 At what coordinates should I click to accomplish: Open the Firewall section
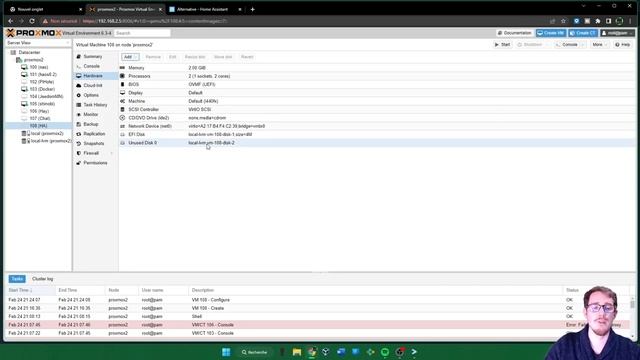click(x=91, y=153)
